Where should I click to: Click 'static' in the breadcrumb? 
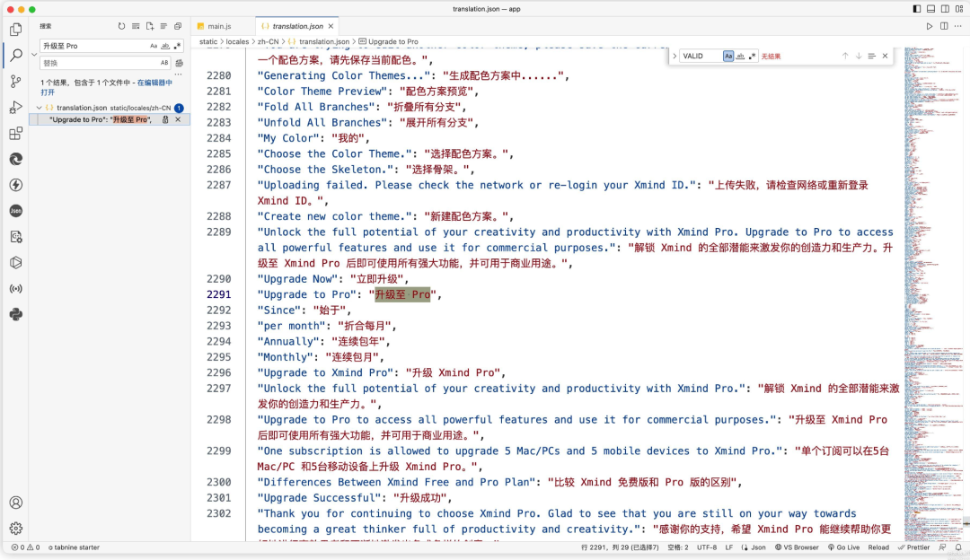tap(208, 41)
